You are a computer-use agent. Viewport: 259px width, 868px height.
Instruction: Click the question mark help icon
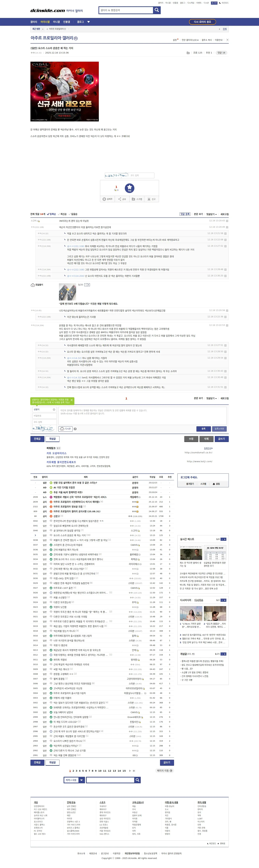coord(75,429)
